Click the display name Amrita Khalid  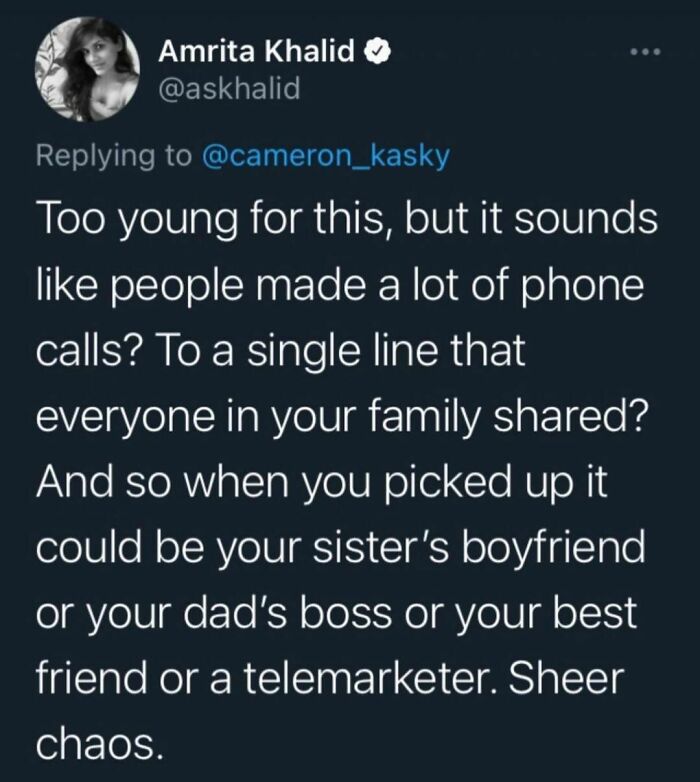256,51
